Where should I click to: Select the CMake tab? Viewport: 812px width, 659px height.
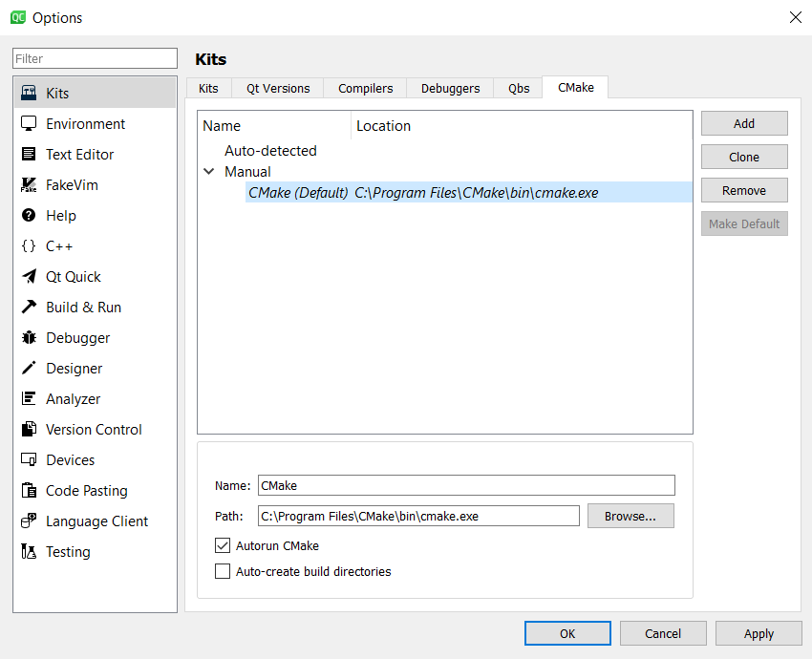click(x=575, y=88)
